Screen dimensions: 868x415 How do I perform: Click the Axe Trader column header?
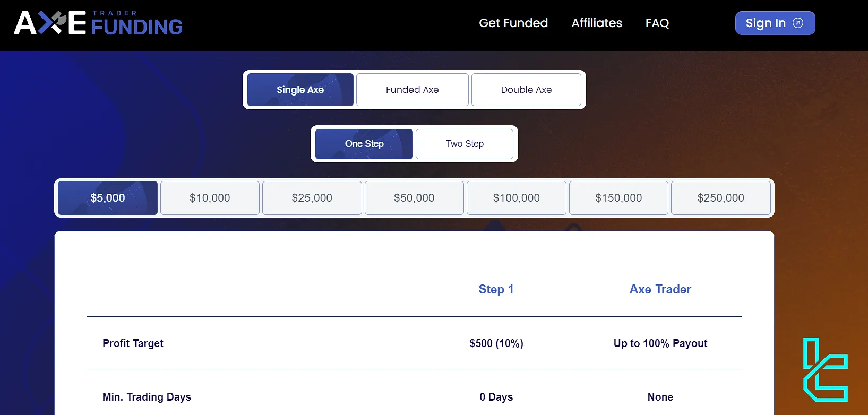[660, 289]
